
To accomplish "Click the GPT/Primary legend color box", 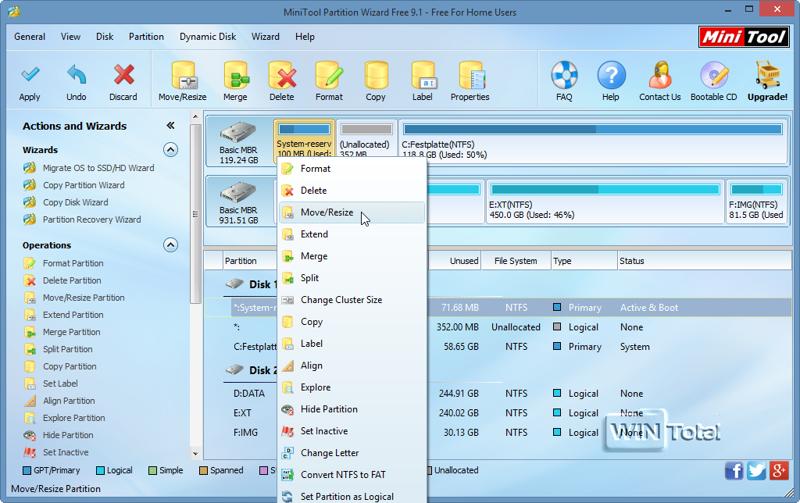I will point(26,470).
